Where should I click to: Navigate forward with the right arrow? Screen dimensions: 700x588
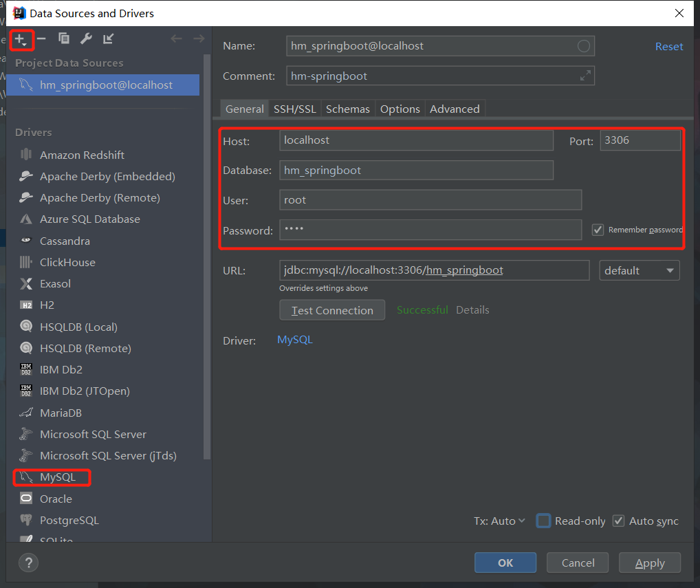pyautogui.click(x=199, y=39)
